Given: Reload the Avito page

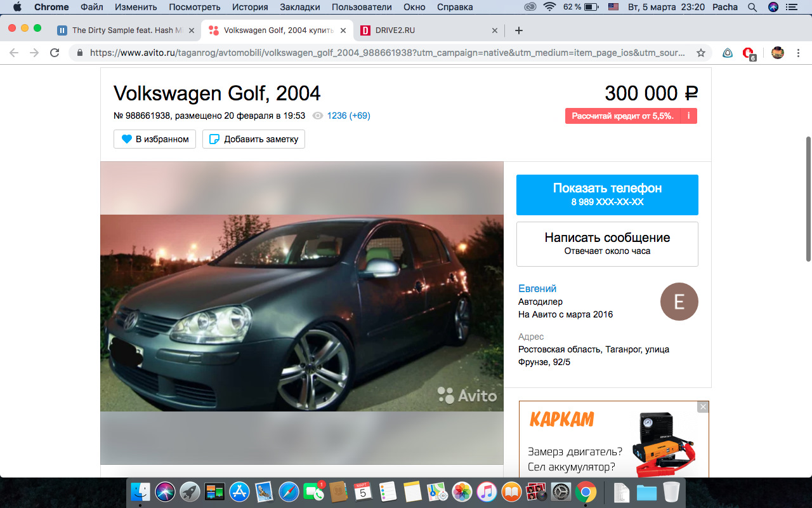Looking at the screenshot, I should click(x=55, y=53).
